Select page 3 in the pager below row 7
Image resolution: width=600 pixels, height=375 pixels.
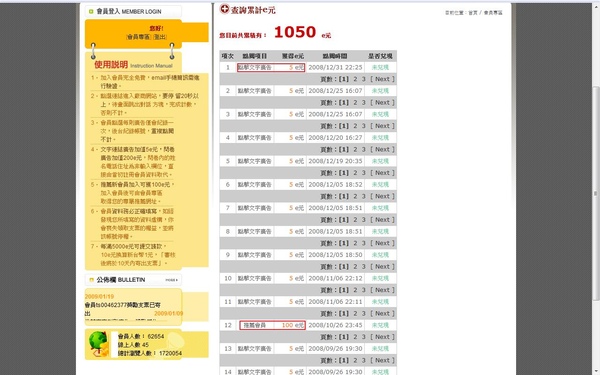tap(364, 220)
